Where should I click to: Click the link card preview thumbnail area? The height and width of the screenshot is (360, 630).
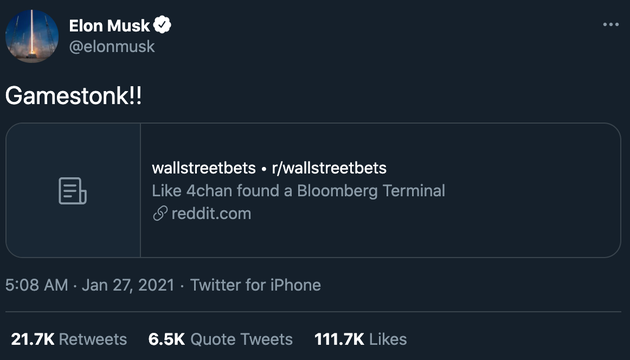click(73, 190)
